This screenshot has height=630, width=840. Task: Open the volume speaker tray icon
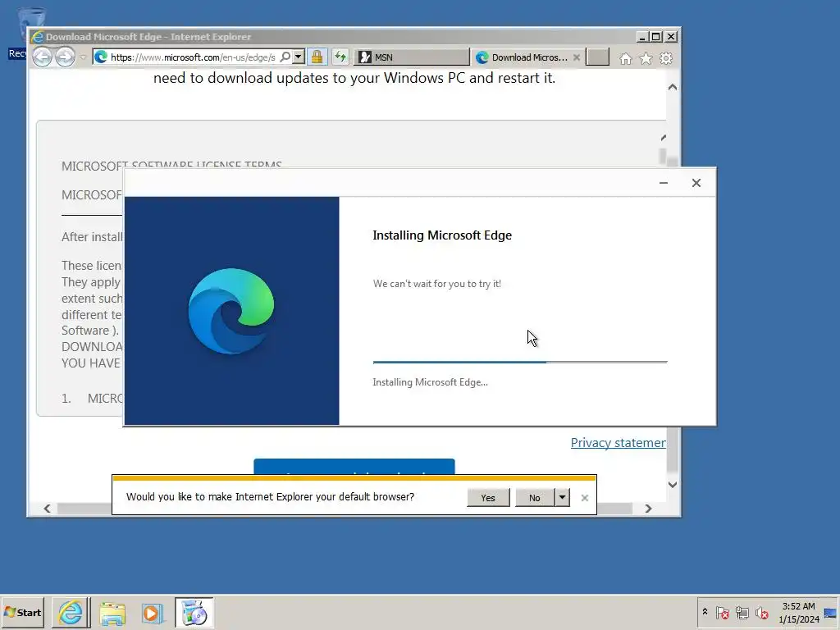click(762, 612)
